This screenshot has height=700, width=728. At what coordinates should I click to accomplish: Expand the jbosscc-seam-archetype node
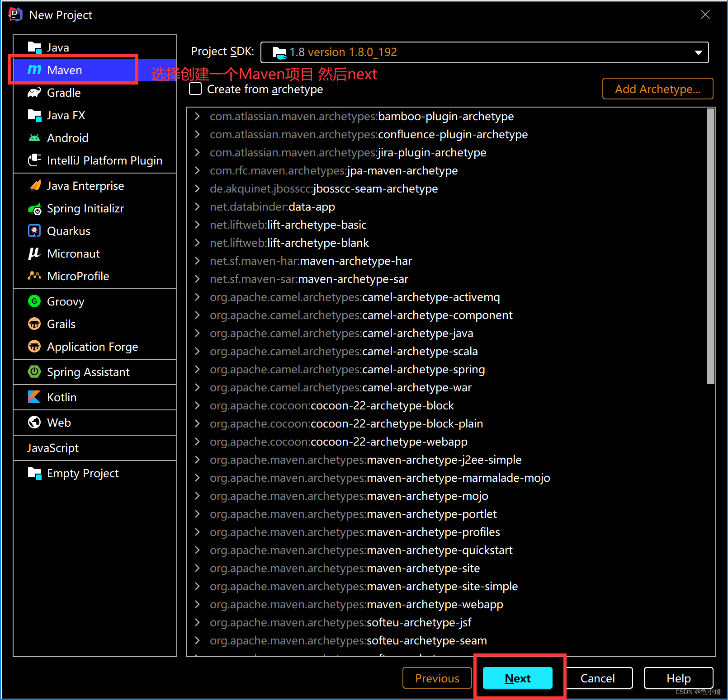[197, 188]
